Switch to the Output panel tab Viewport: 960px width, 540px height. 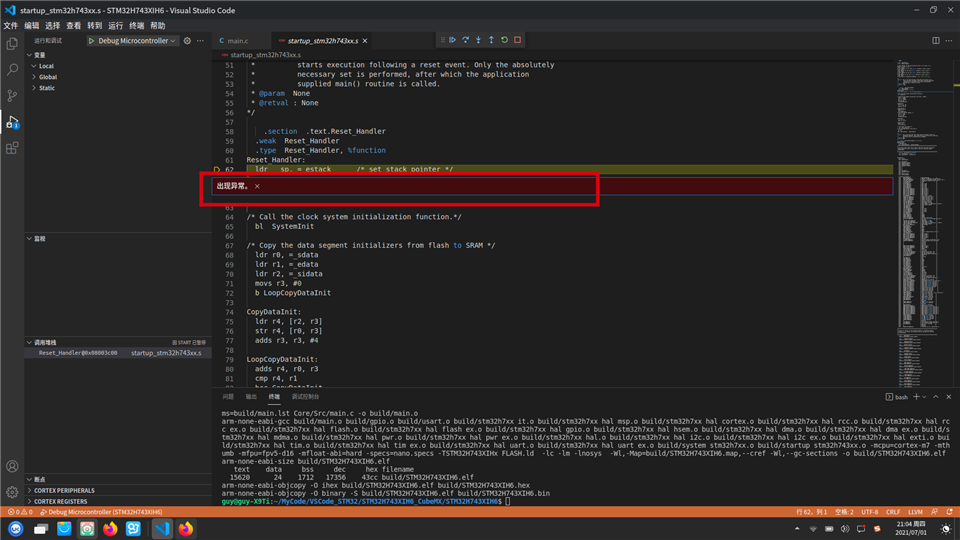tap(251, 397)
